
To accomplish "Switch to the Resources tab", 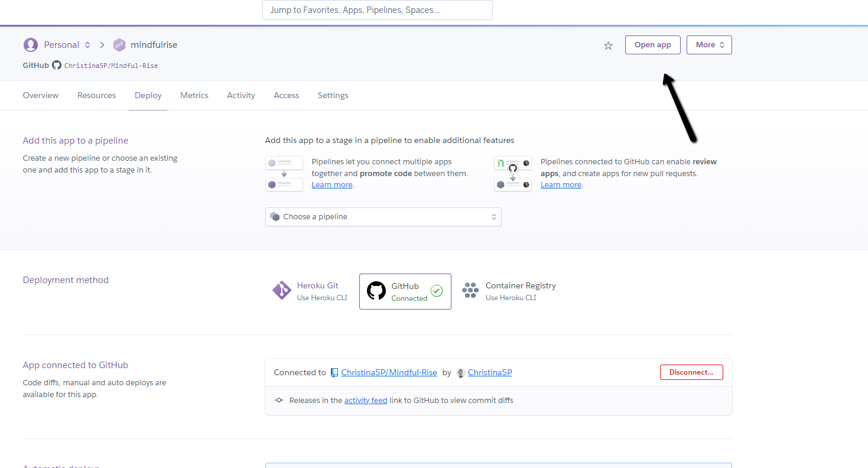I will [x=97, y=95].
